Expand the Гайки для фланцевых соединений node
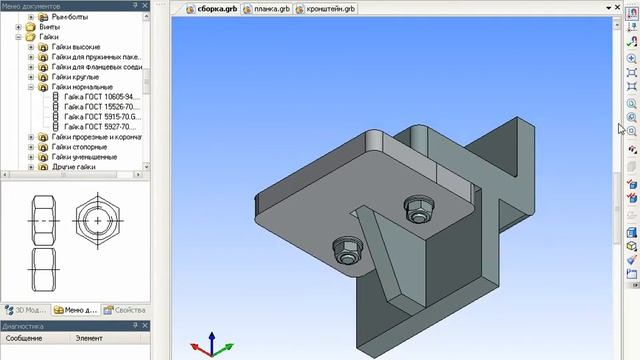This screenshot has width=640, height=360. point(31,67)
